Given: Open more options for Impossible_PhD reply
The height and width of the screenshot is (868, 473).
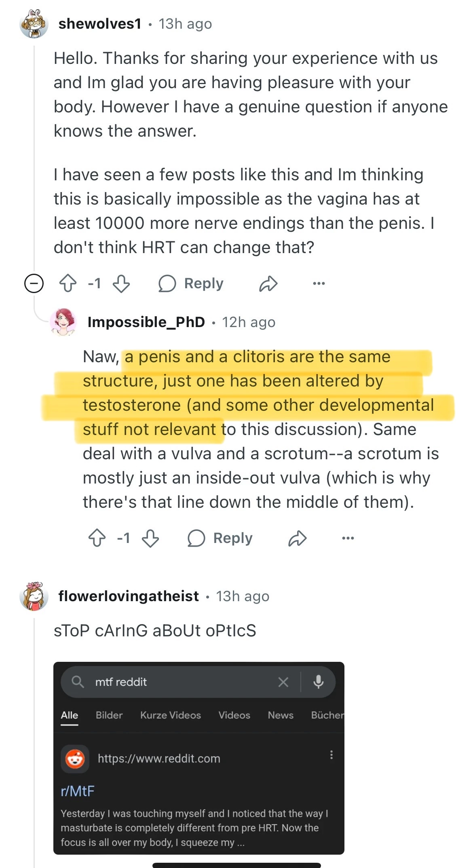Looking at the screenshot, I should click(348, 538).
